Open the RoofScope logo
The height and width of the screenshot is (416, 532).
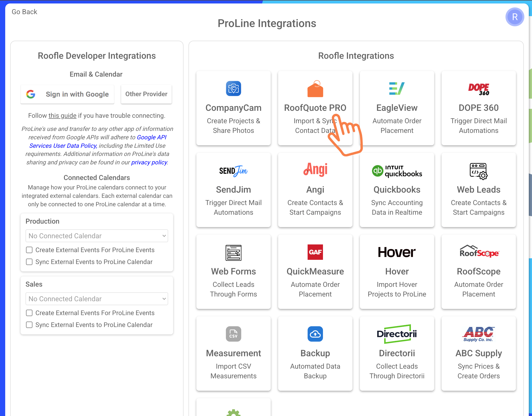click(x=479, y=251)
